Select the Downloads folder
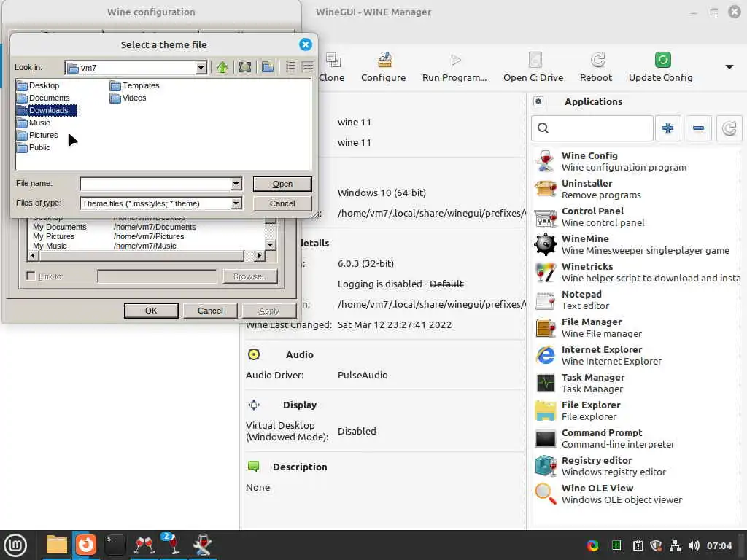The image size is (747, 560). coord(46,110)
